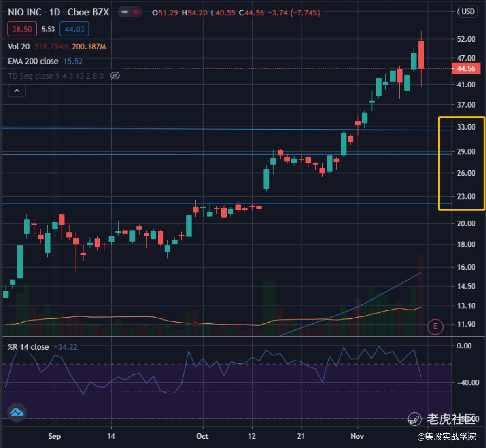The image size is (486, 448).
Task: Click the 29.00 price axis label
Action: [x=466, y=152]
